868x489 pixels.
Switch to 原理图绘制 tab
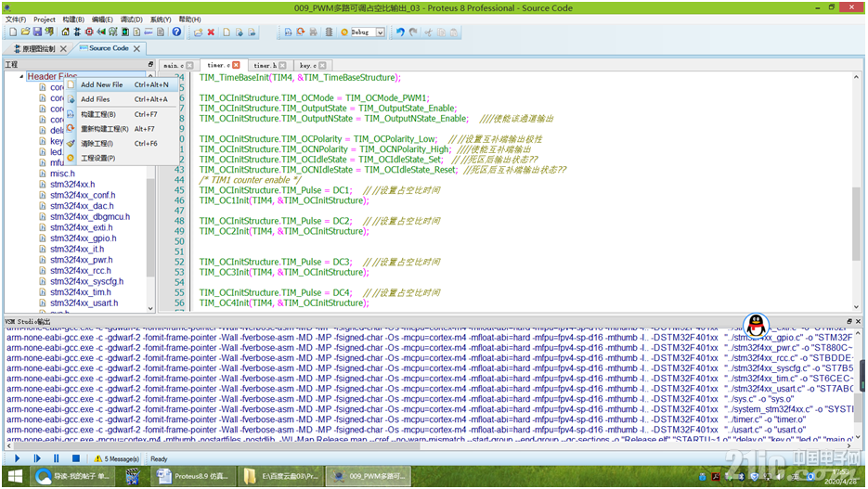[39, 48]
